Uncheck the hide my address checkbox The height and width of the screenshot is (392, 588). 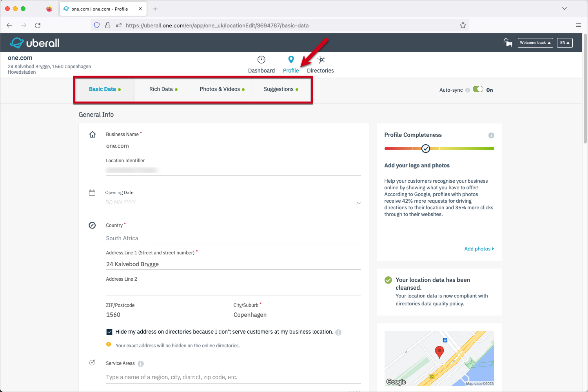[x=109, y=332]
